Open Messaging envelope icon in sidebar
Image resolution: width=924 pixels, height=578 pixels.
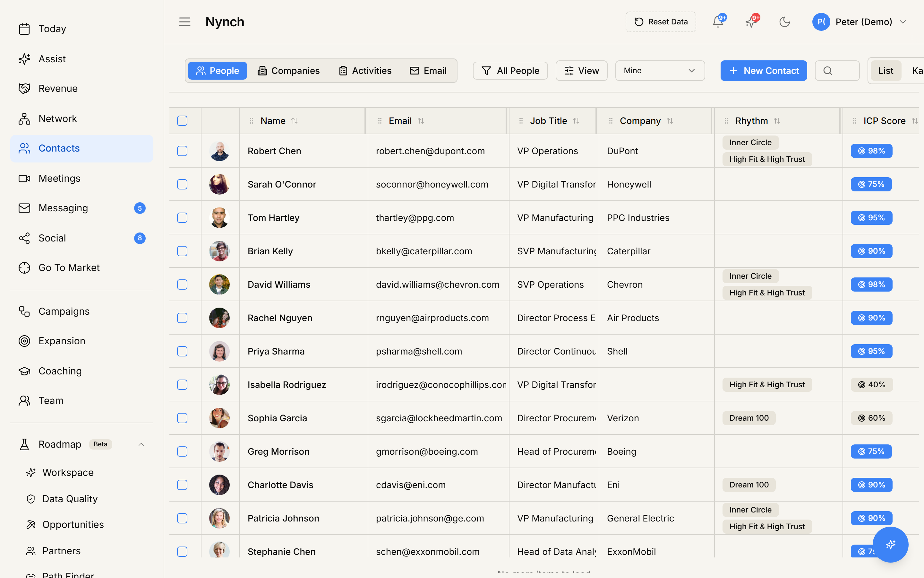[24, 208]
